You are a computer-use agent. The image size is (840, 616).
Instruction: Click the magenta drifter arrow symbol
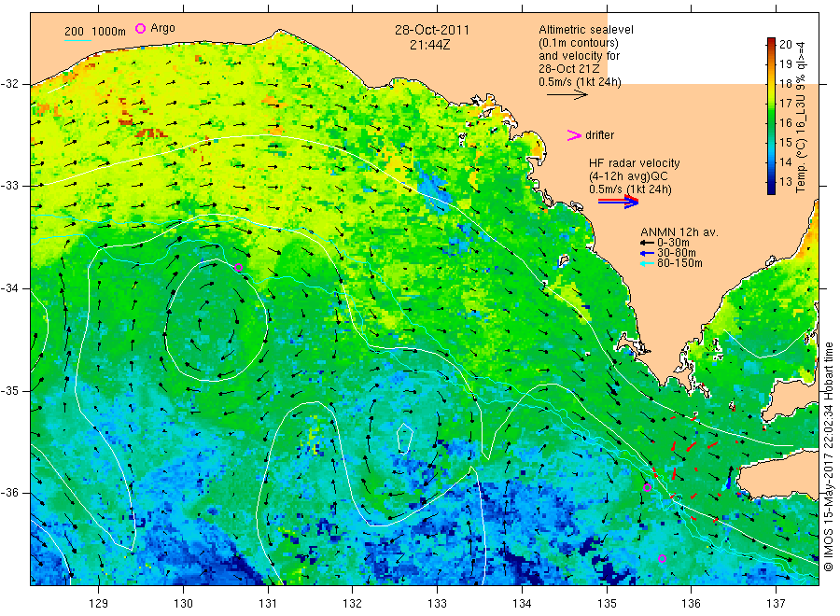pos(574,135)
